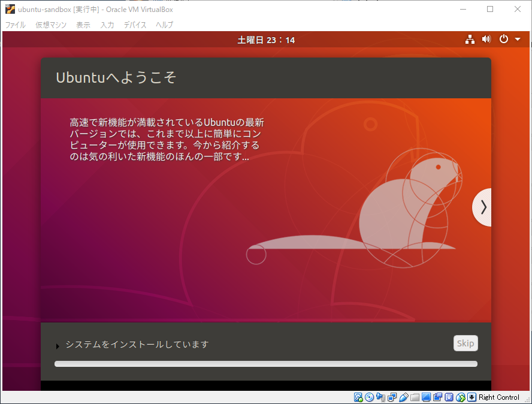Open the 入力 menu
This screenshot has height=404, width=532.
point(107,25)
